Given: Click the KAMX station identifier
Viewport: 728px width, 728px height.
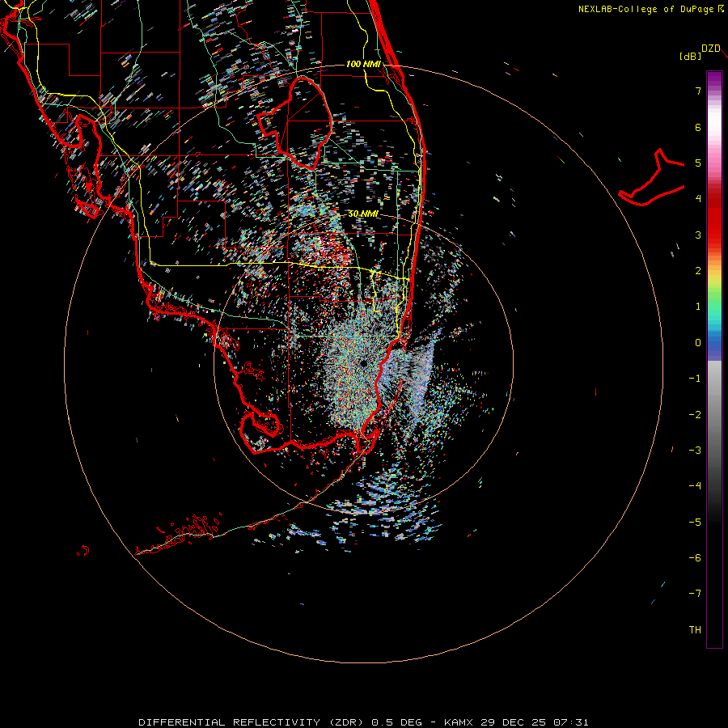Looking at the screenshot, I should (459, 722).
